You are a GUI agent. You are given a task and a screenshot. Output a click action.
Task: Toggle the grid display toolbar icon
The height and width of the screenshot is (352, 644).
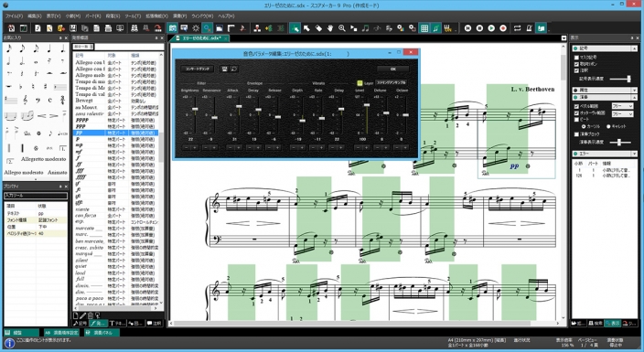click(x=424, y=28)
